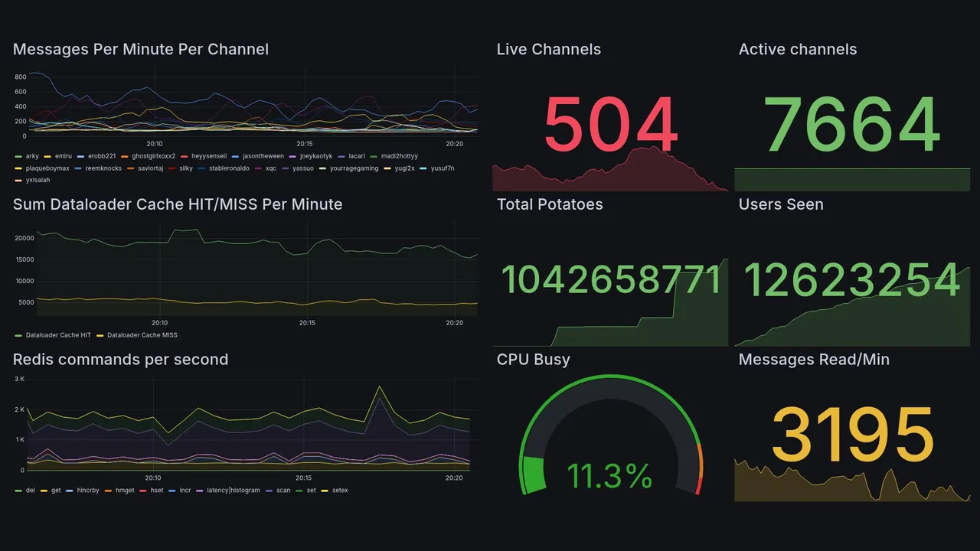Click the Total Potatoes value 1042658771
This screenshot has height=551, width=980.
click(610, 280)
